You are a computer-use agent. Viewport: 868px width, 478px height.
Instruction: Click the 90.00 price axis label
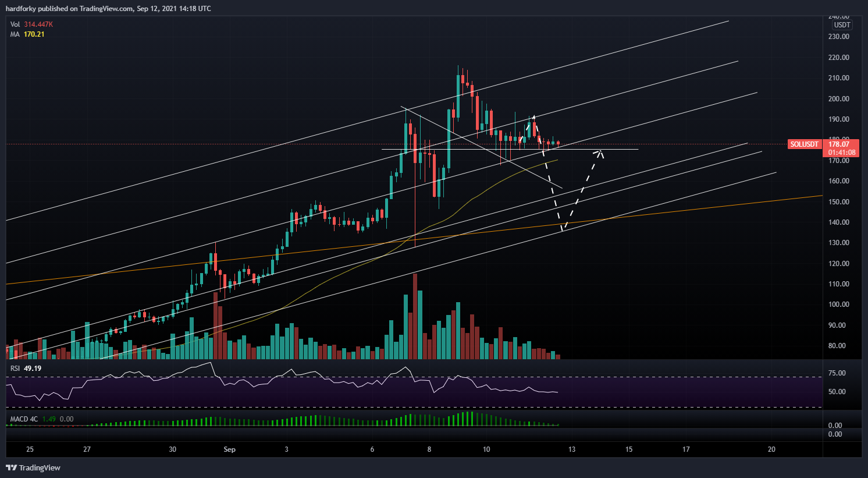[837, 325]
